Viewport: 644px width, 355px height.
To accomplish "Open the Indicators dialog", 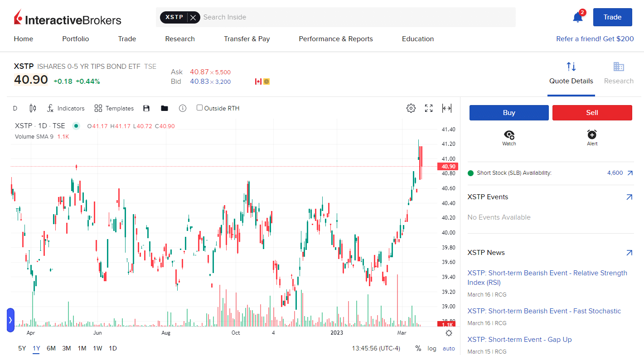I will 66,108.
